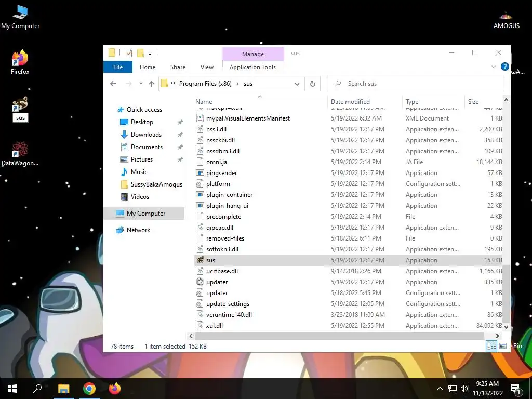Click the vertical scrollbar down arrow
This screenshot has height=399, width=532.
[x=506, y=327]
